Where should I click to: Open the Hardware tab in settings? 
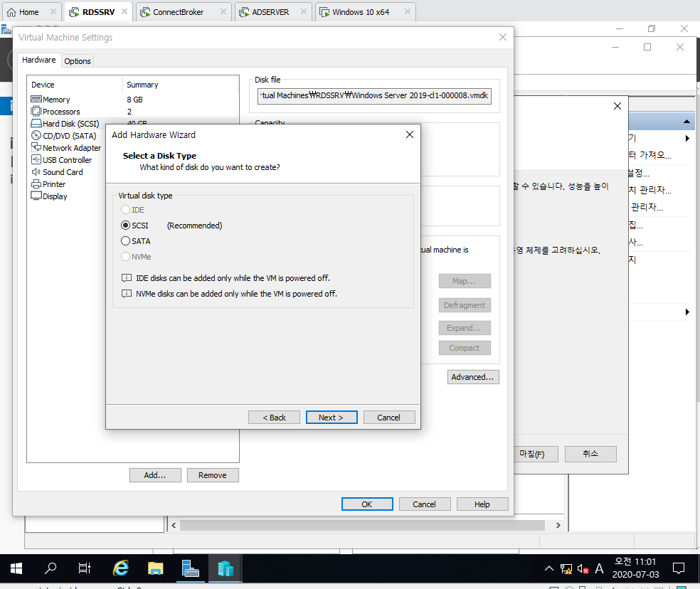(39, 60)
